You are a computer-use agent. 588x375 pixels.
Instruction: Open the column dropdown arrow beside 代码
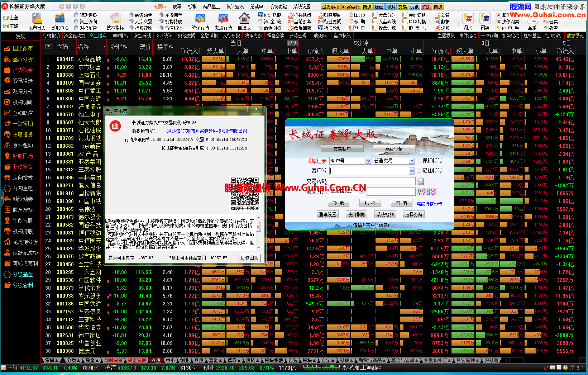(x=49, y=46)
